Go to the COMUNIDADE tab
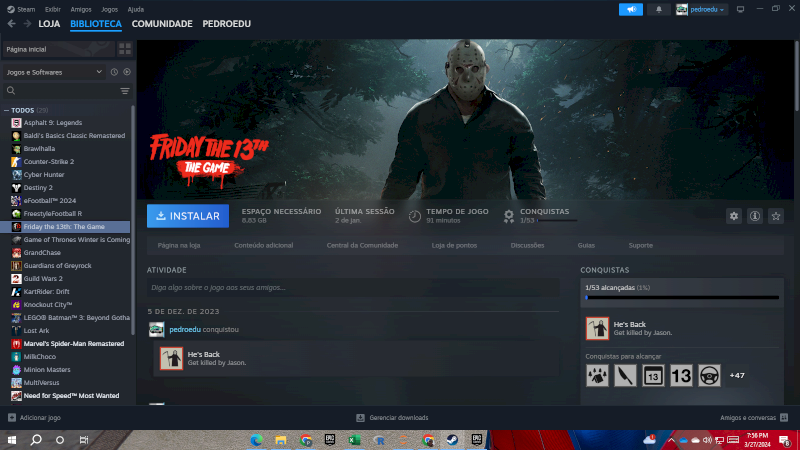800x450 pixels. click(162, 23)
